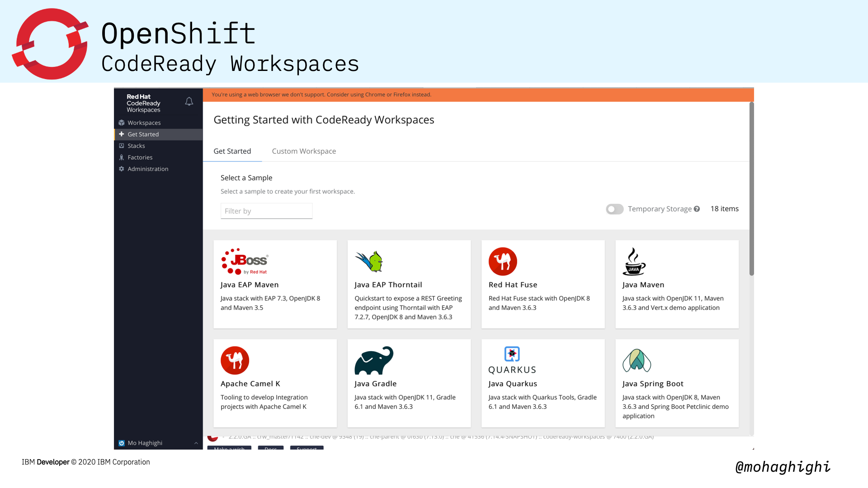Click the Thorntail bird logo

(369, 261)
